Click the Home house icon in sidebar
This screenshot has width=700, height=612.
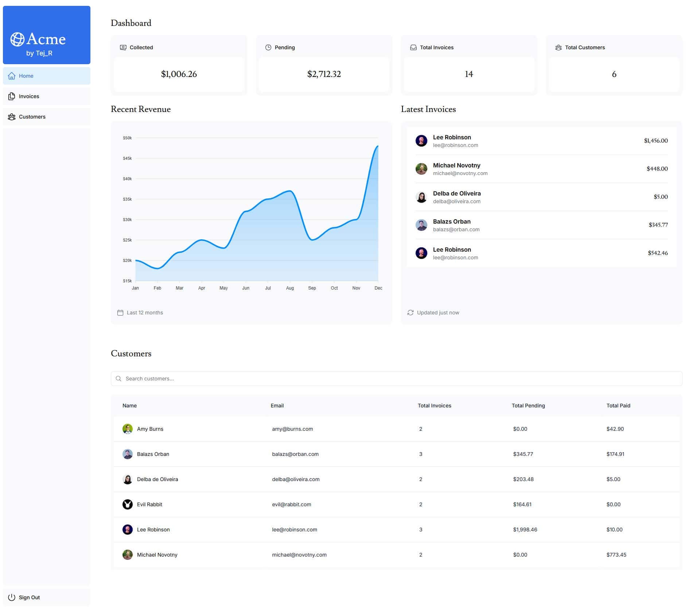(12, 76)
